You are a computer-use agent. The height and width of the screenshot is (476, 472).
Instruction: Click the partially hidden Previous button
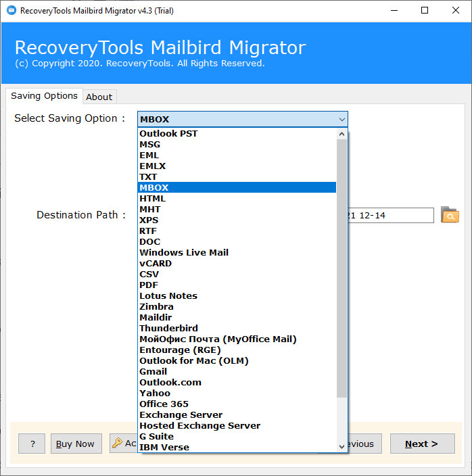[x=364, y=444]
